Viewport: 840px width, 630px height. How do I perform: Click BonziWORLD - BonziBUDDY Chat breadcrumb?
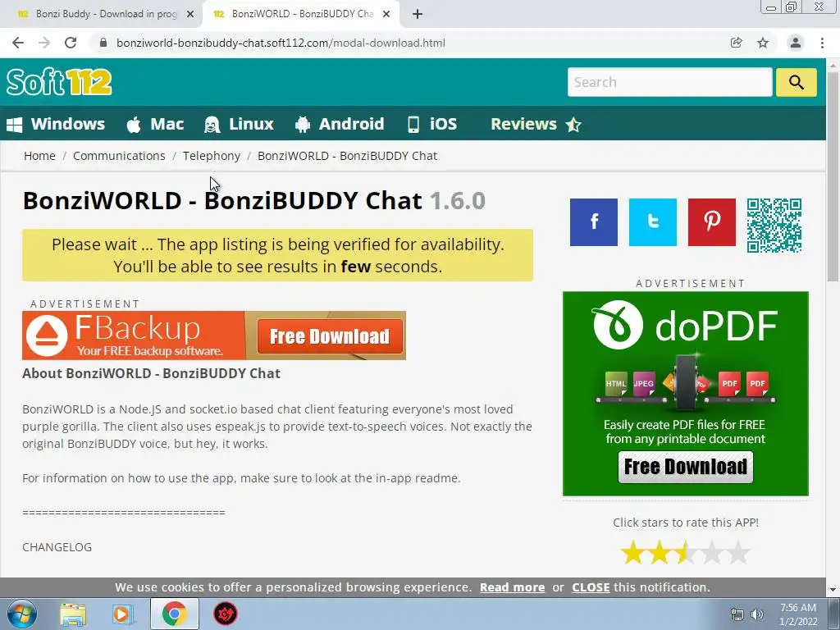coord(347,156)
